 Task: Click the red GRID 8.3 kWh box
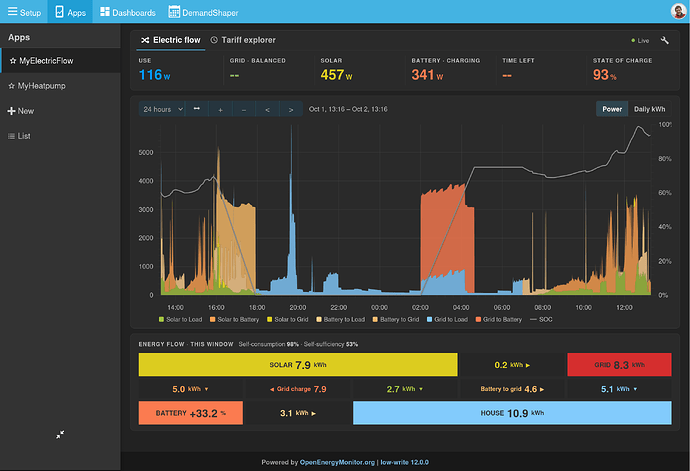click(x=619, y=364)
